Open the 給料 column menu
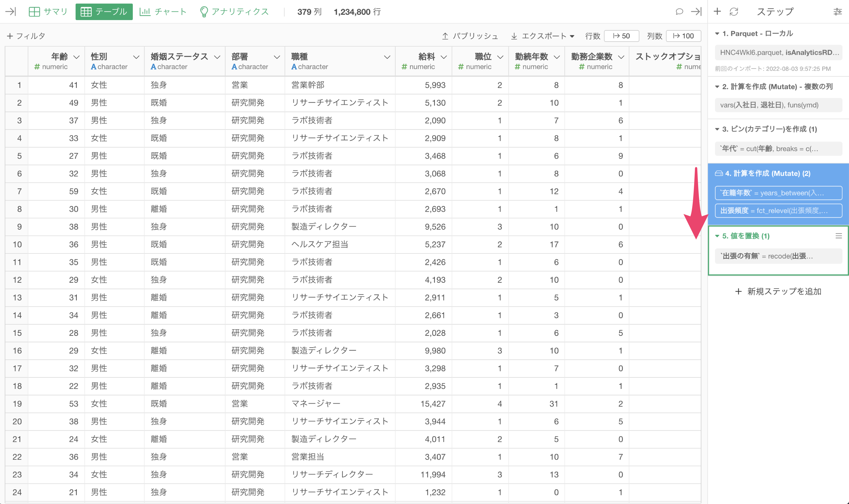Image resolution: width=849 pixels, height=504 pixels. click(443, 57)
